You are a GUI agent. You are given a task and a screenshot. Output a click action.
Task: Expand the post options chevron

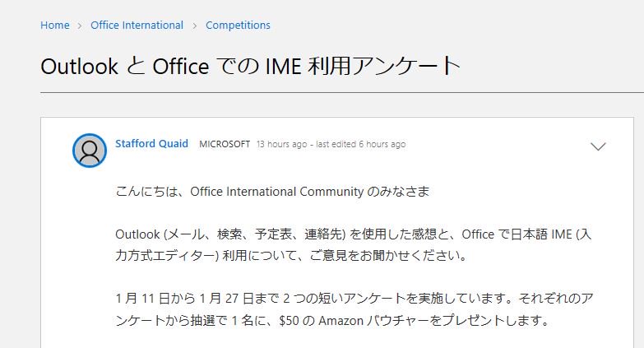click(x=598, y=146)
